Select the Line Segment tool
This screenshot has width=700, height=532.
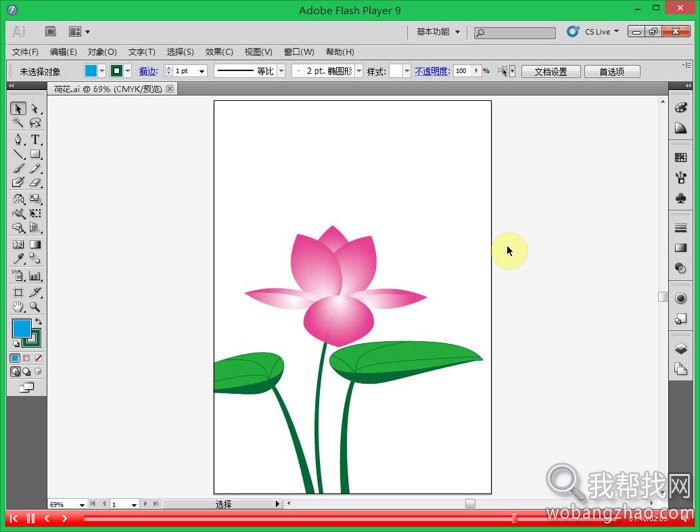pyautogui.click(x=18, y=154)
